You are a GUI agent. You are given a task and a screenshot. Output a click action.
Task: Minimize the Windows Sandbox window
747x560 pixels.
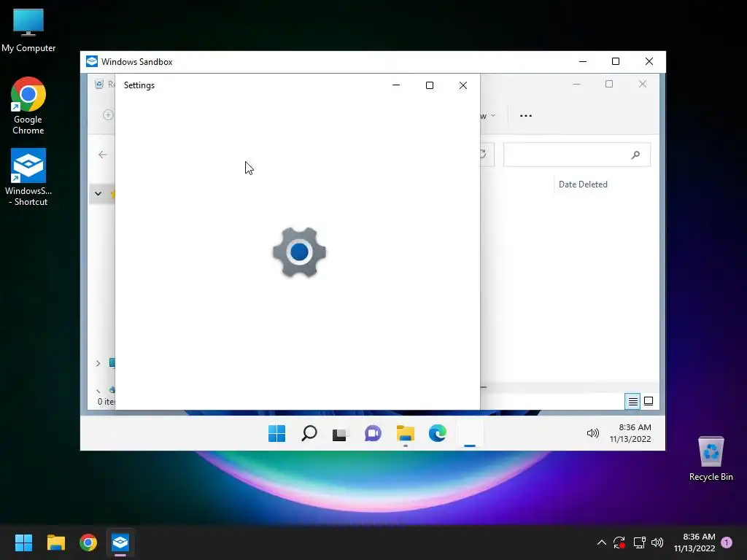pos(583,61)
